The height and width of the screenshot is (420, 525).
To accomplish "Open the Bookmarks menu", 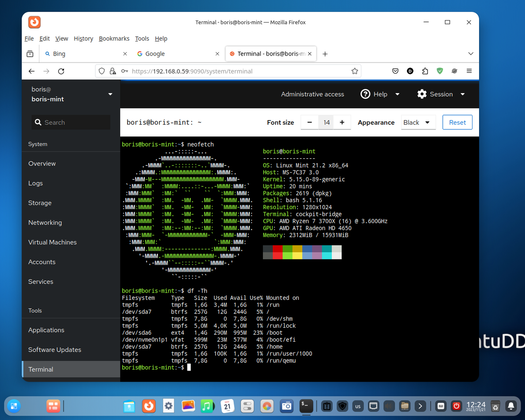I will point(114,38).
